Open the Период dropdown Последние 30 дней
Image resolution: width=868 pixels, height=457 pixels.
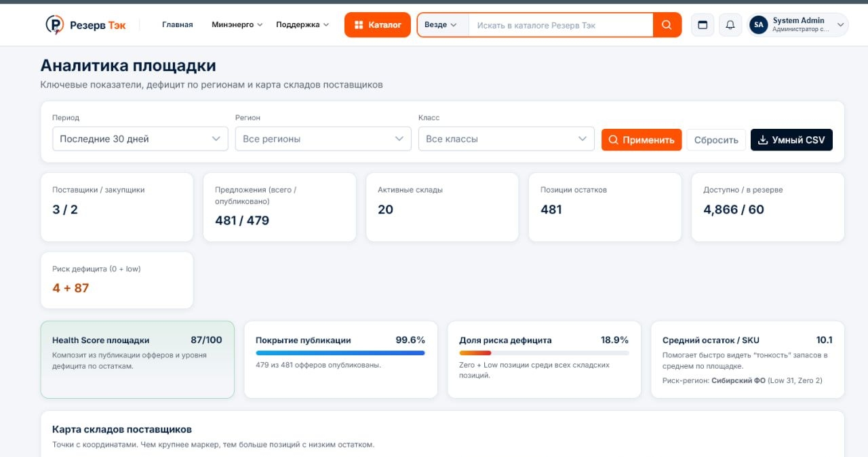coord(140,139)
